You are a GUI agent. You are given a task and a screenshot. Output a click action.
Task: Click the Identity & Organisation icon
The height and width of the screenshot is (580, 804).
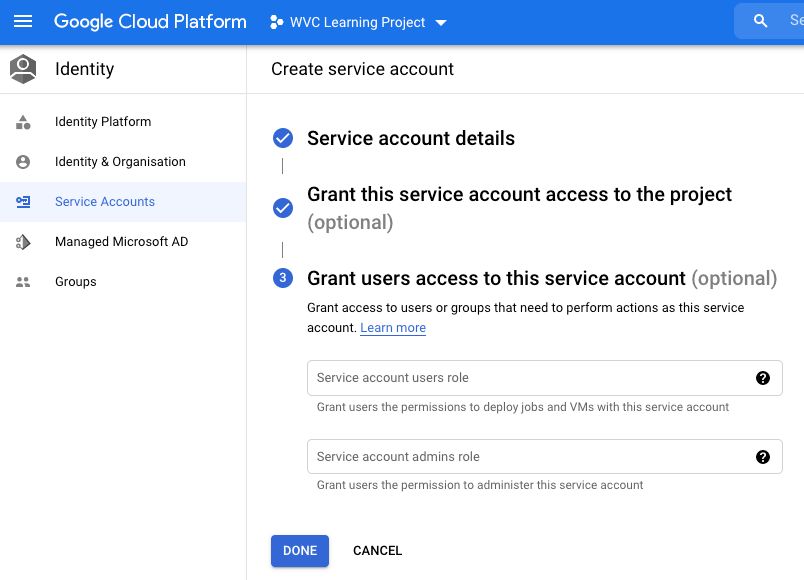click(22, 161)
